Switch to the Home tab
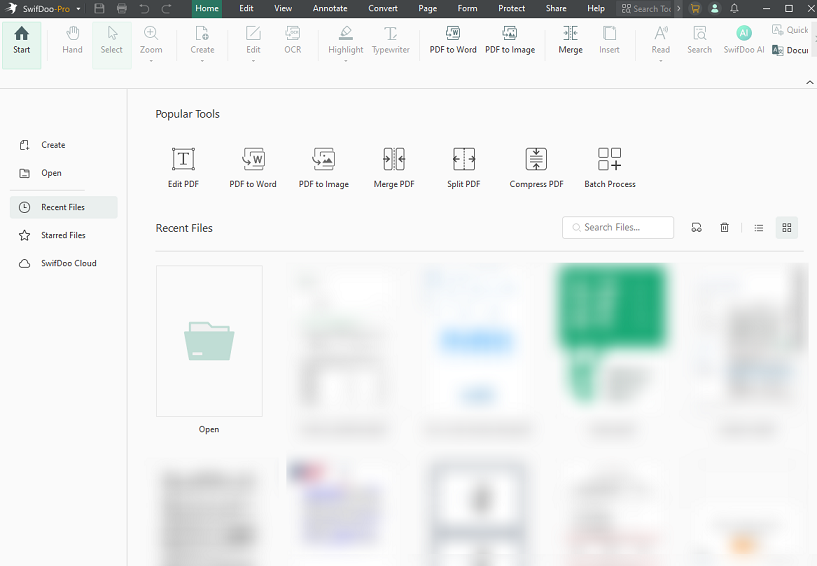 [207, 8]
